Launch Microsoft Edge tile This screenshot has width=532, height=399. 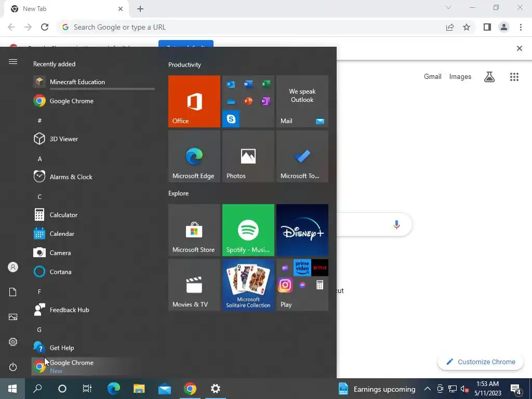(194, 156)
